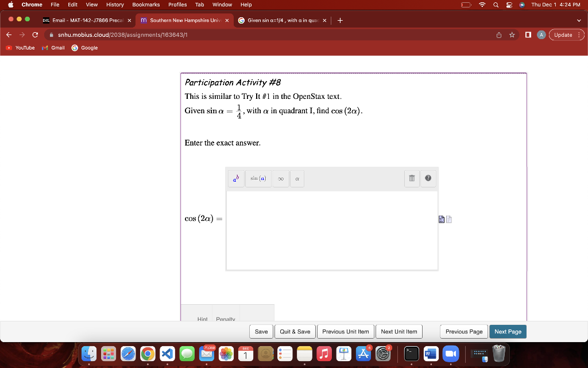588x368 pixels.
Task: Close the Email MAT-142 tab
Action: tap(129, 20)
